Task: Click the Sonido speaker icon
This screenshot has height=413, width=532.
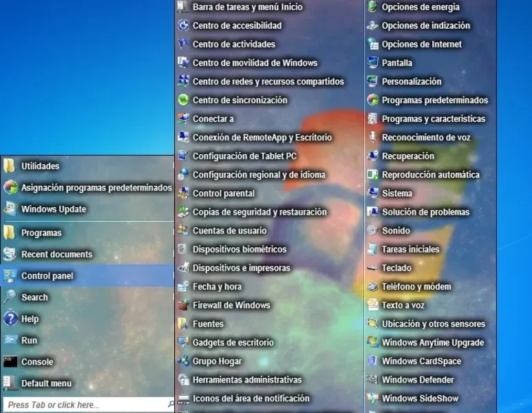Action: (x=372, y=231)
